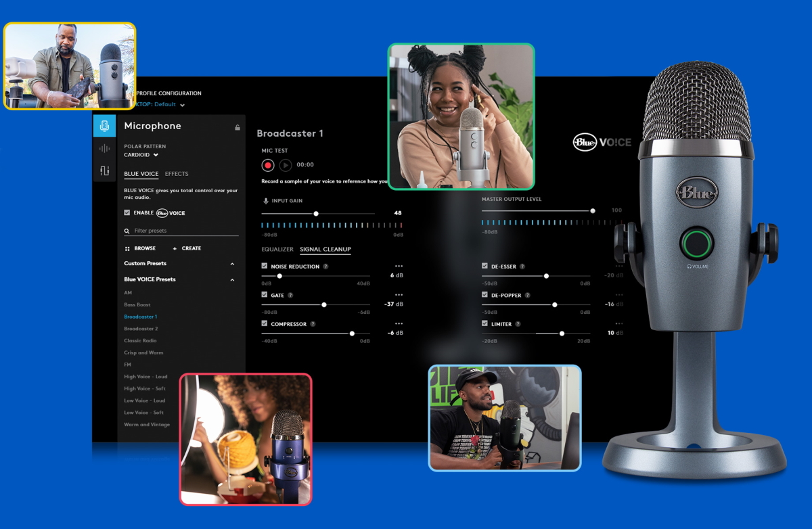Screen dimensions: 812x529
Task: Open the Desktop Default profile dropdown
Action: [160, 105]
